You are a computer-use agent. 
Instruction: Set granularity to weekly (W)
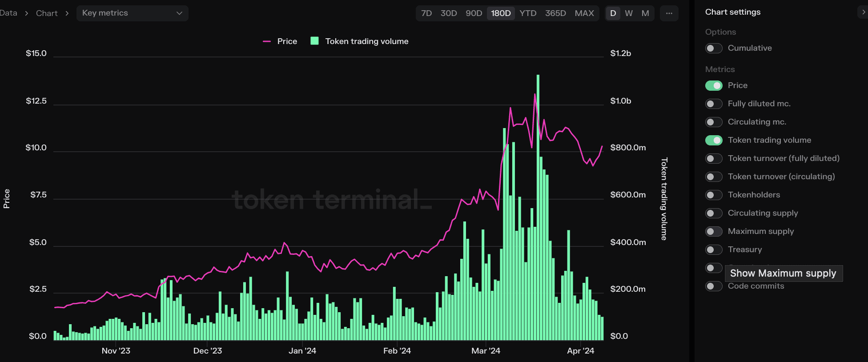pyautogui.click(x=629, y=13)
